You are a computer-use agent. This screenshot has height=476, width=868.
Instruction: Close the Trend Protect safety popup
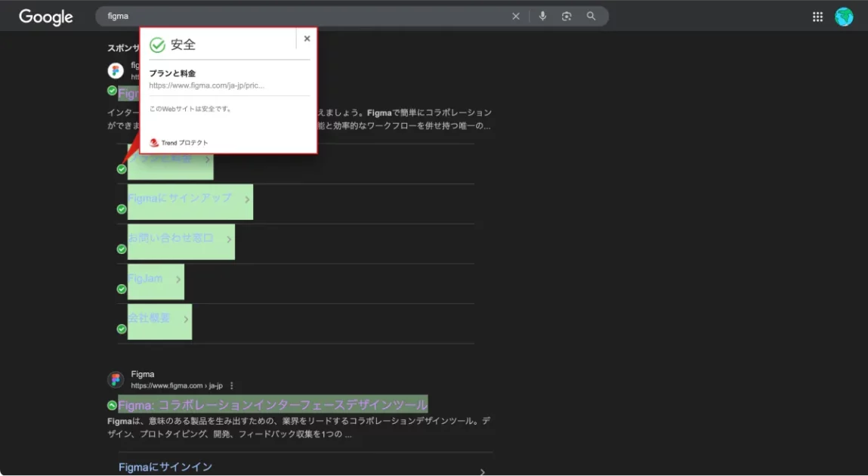tap(307, 39)
